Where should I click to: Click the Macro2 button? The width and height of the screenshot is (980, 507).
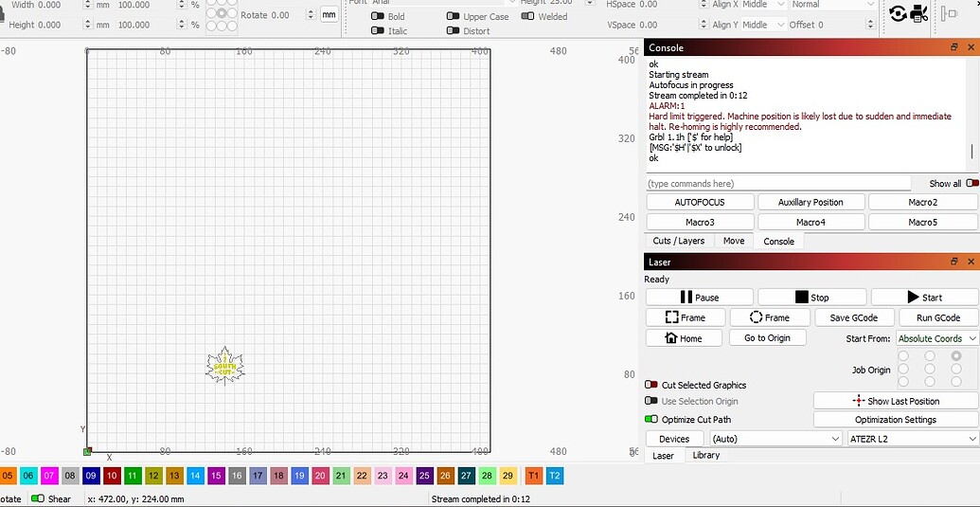point(923,202)
